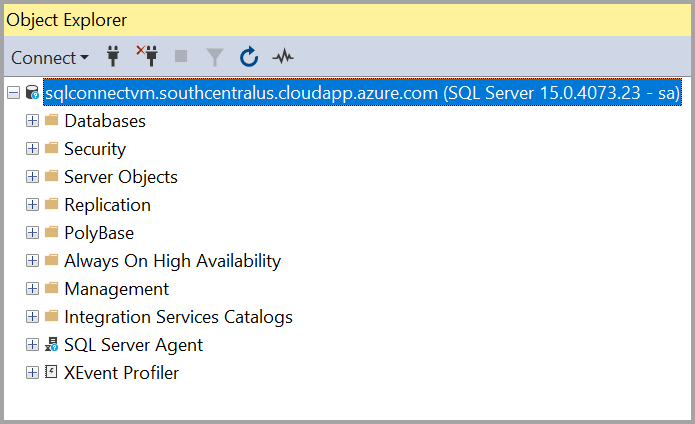This screenshot has height=424, width=695.
Task: Select Always On High Availability item
Action: pyautogui.click(x=172, y=261)
